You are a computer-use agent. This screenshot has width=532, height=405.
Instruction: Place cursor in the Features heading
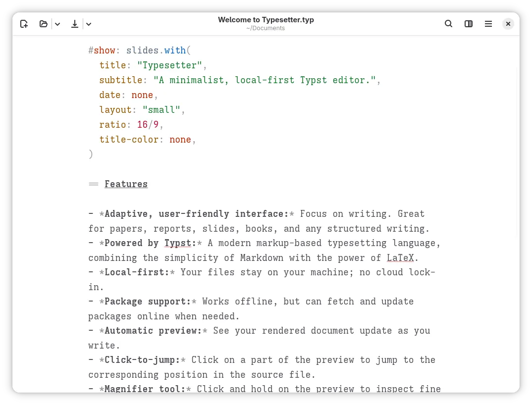126,184
